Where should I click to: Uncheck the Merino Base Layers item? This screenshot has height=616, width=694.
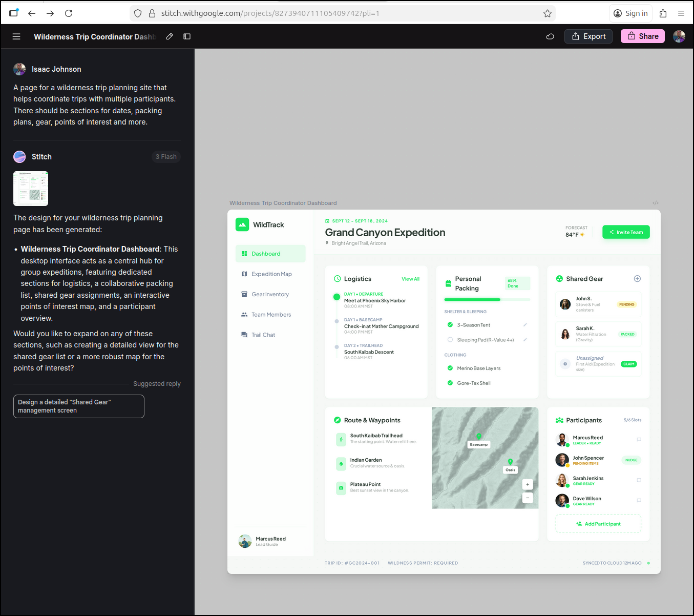pyautogui.click(x=450, y=368)
